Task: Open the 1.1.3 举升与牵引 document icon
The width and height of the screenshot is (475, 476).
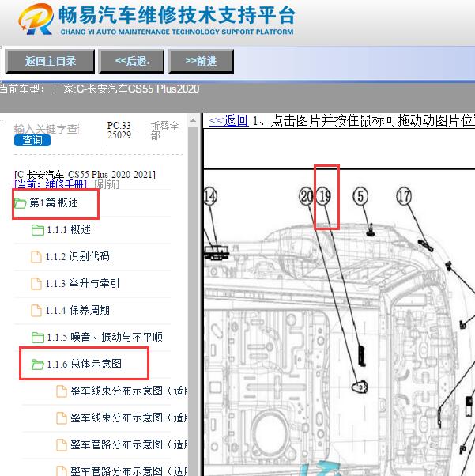Action: point(36,284)
